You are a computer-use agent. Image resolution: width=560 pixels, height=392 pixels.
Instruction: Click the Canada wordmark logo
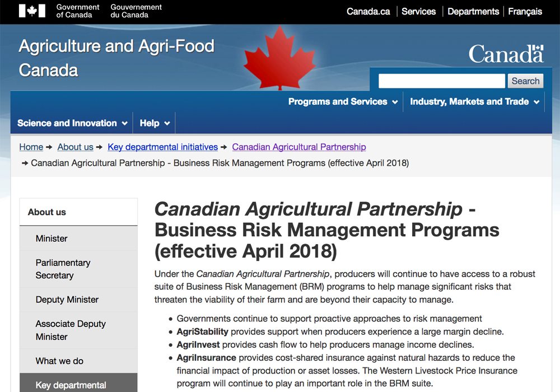[506, 54]
